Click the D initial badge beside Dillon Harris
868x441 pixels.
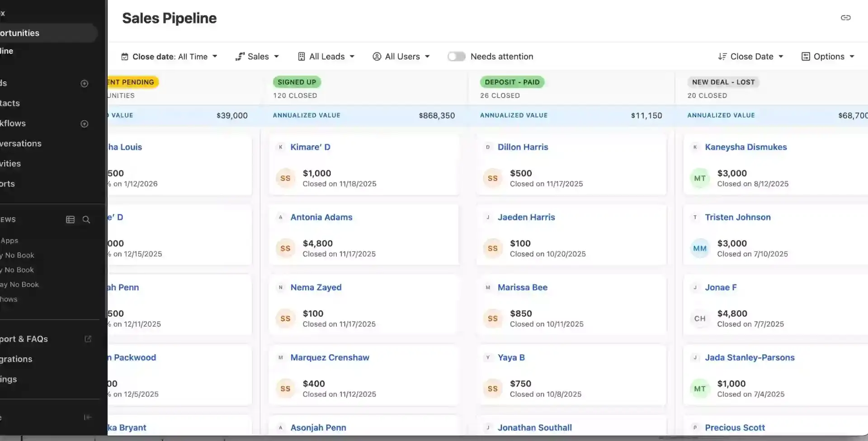pyautogui.click(x=488, y=147)
